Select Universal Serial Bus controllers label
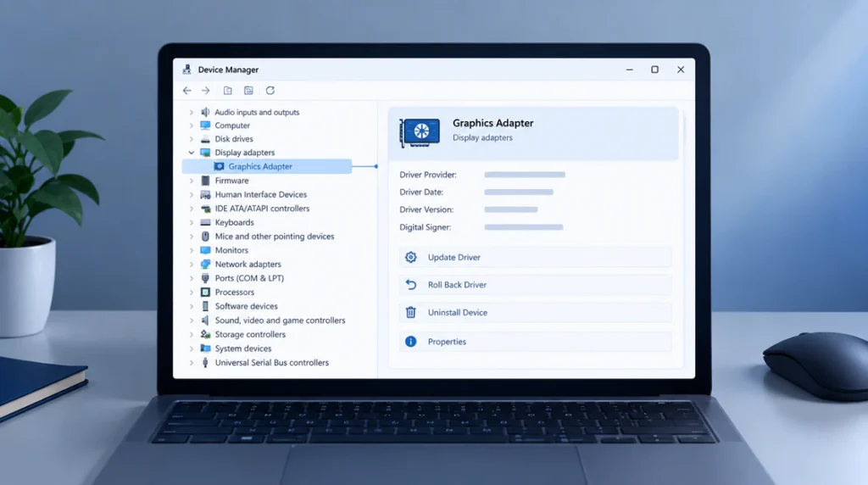868x485 pixels. click(272, 363)
